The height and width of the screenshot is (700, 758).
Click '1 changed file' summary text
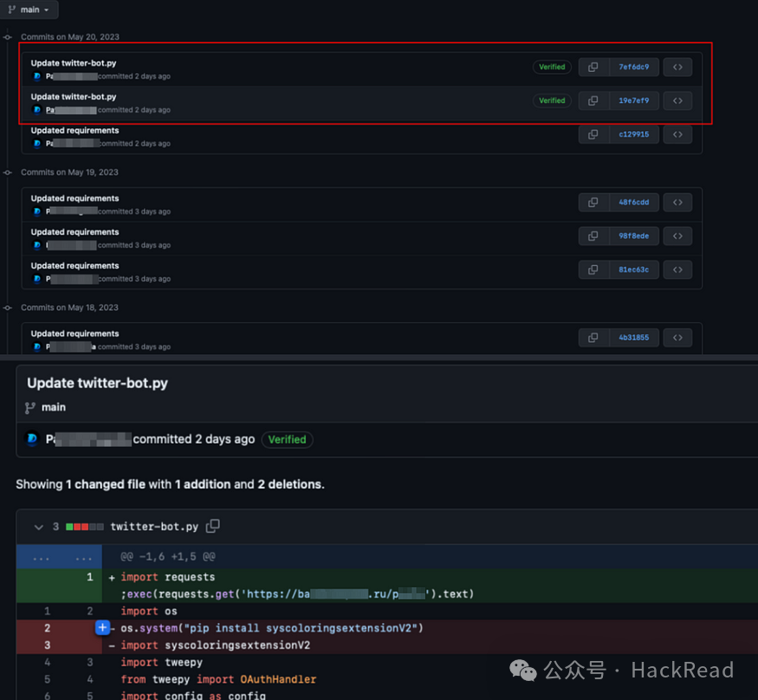pyautogui.click(x=106, y=484)
